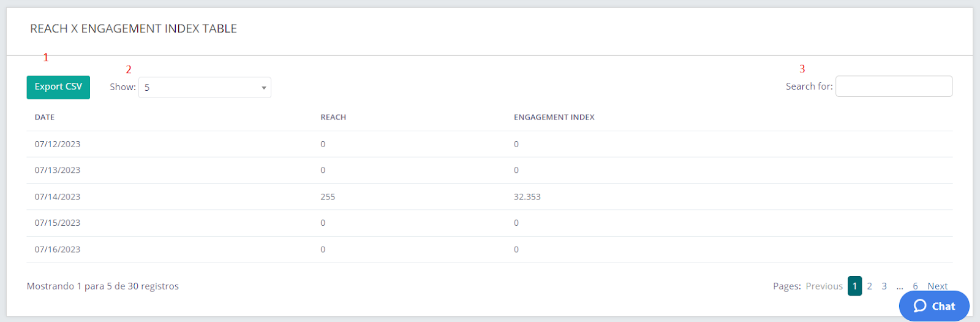Viewport: 980px width, 322px height.
Task: Jump to page 6
Action: (915, 286)
